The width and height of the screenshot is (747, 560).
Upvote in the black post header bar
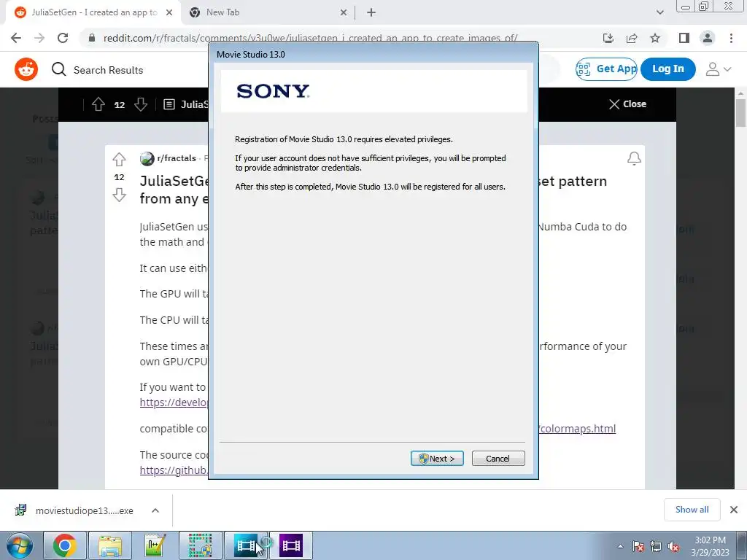[x=98, y=104]
